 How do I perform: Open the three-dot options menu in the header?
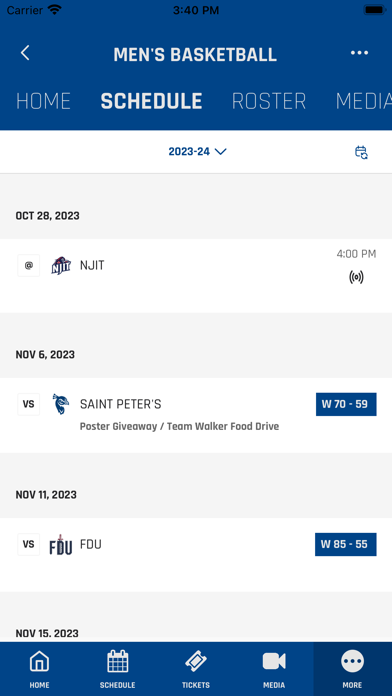[x=359, y=53]
